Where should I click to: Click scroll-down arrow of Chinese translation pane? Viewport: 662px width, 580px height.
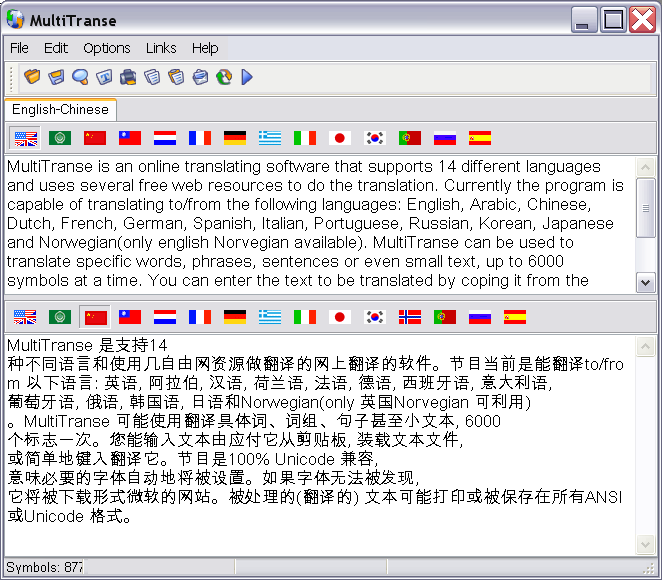click(x=645, y=545)
